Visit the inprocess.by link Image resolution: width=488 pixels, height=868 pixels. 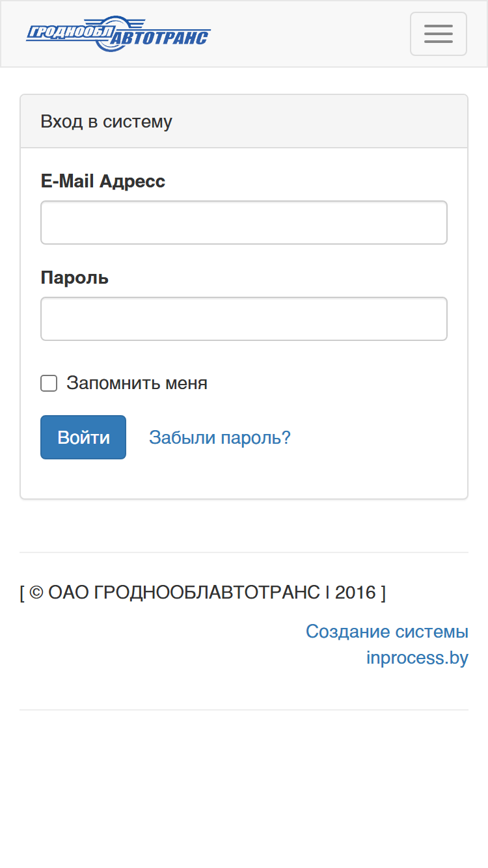pyautogui.click(x=417, y=657)
